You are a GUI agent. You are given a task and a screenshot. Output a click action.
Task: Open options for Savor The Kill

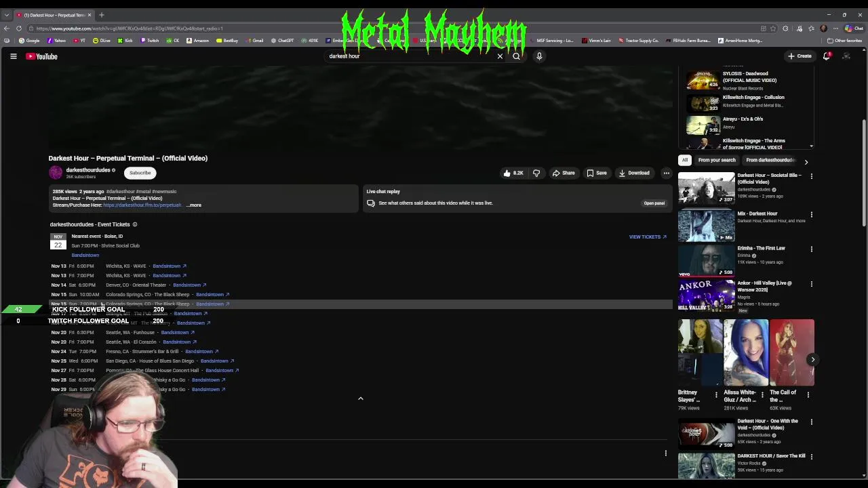click(811, 457)
